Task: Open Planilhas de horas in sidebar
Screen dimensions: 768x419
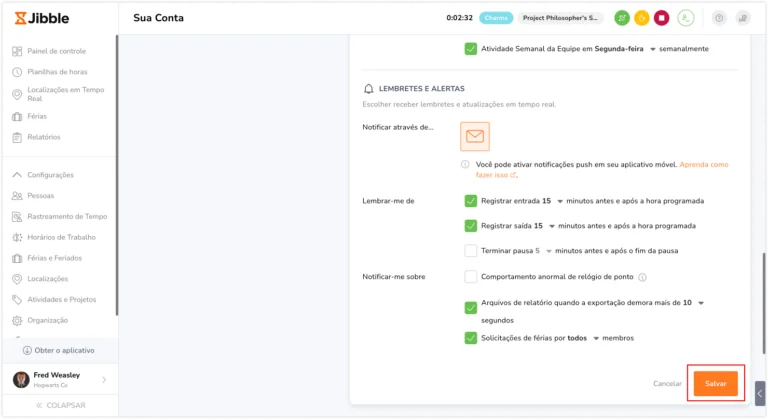Action: click(57, 72)
